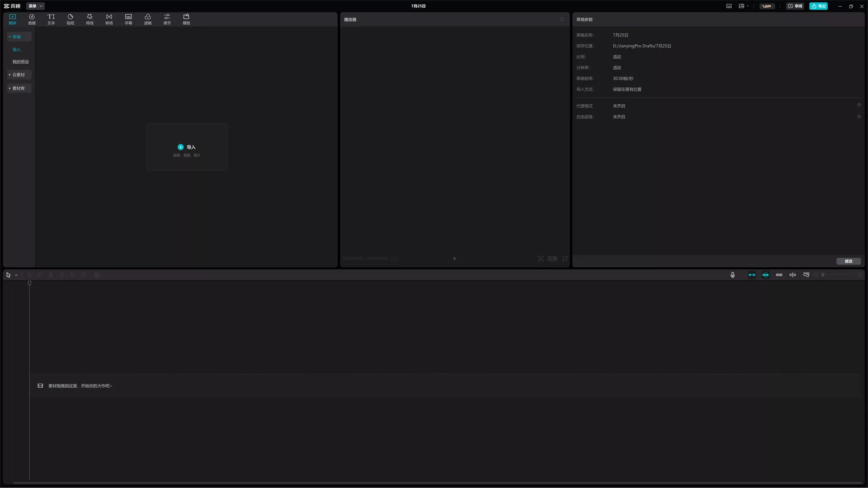
Task: Expand the 云素材 tree section
Action: [19, 75]
